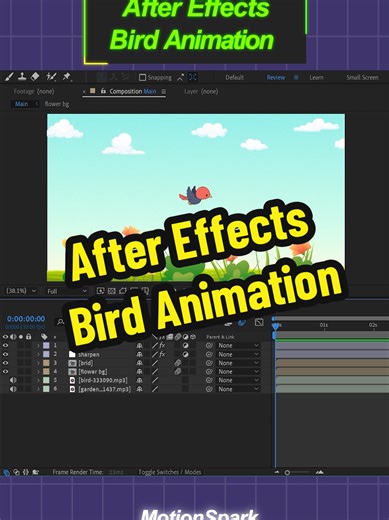Click the timeline layer search magnifier
Screen dimensions: 389x520
pos(61,322)
